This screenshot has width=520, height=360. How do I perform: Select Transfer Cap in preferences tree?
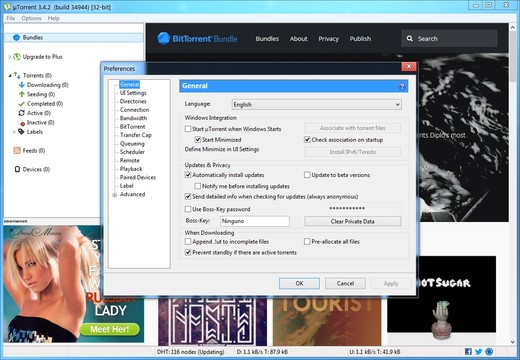[136, 135]
